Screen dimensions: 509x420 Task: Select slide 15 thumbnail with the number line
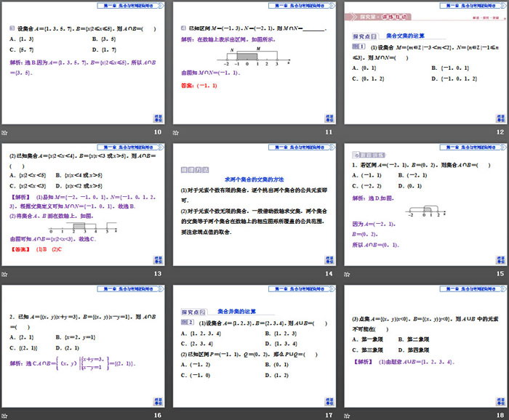click(x=425, y=205)
